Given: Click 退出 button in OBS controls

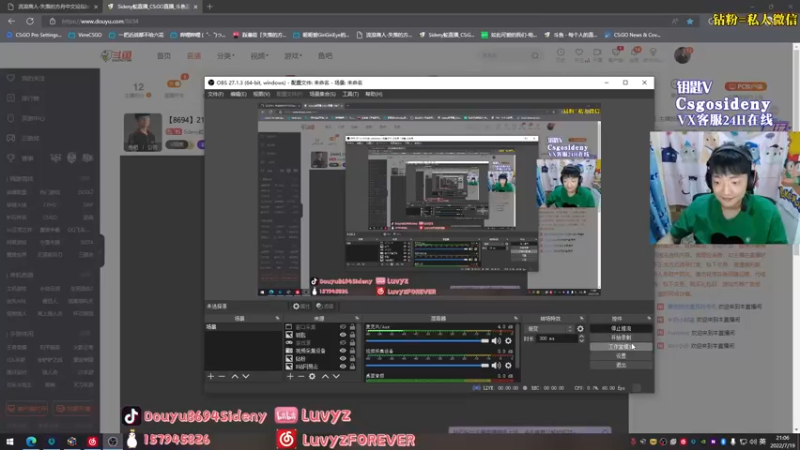Looking at the screenshot, I should pos(621,365).
